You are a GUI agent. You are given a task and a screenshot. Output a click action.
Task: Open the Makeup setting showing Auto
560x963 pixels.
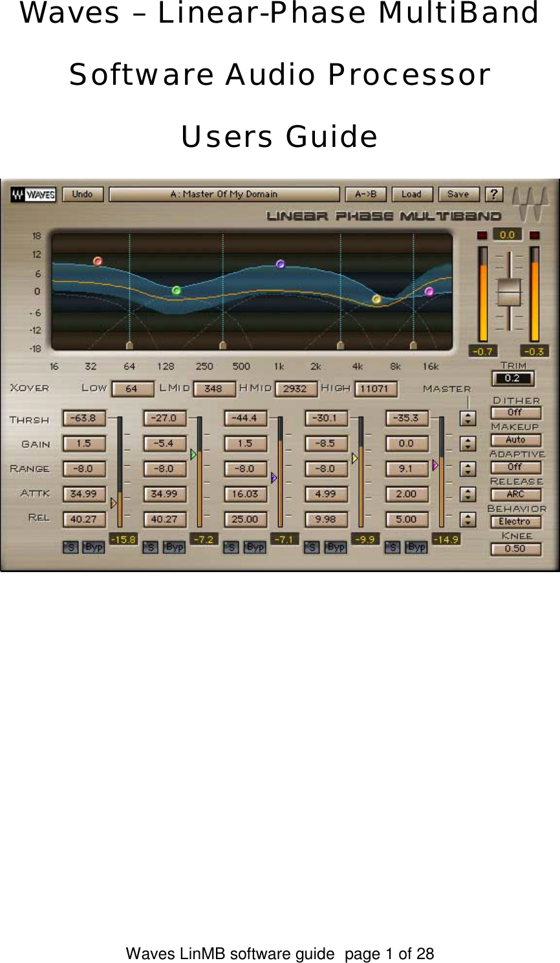click(x=515, y=439)
